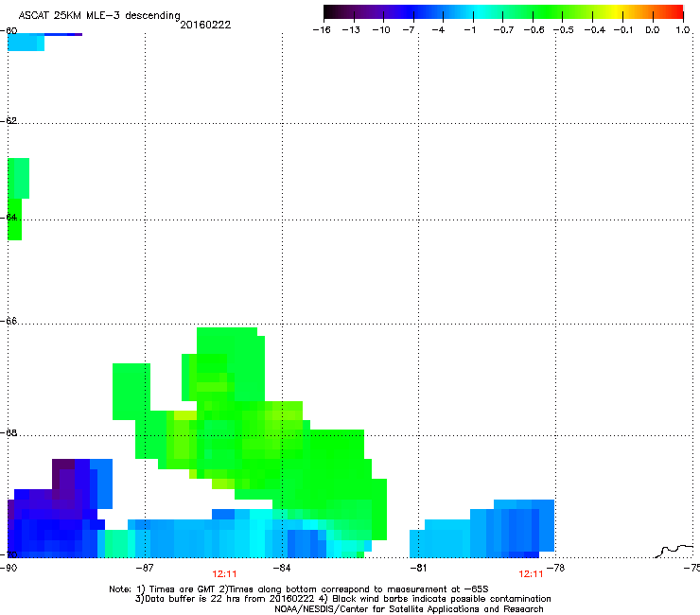Click the note line 'Times are GMT'
700x615 pixels.
coord(299,589)
